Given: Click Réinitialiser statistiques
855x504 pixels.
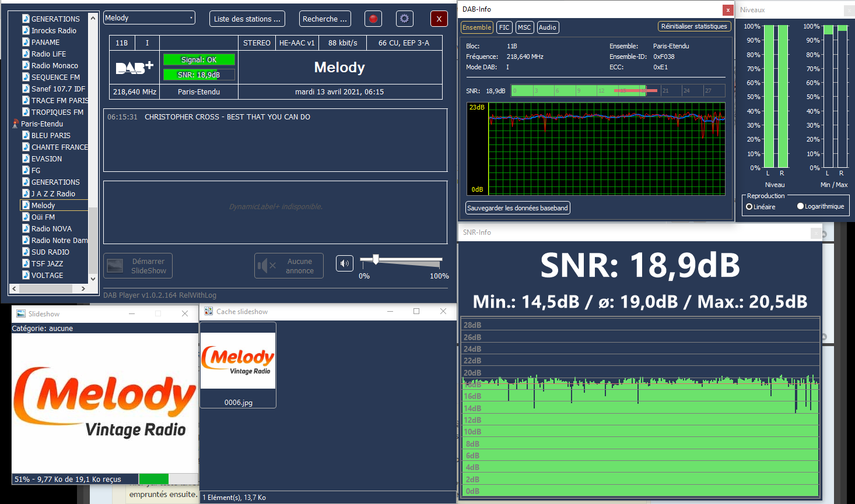Looking at the screenshot, I should [x=694, y=26].
